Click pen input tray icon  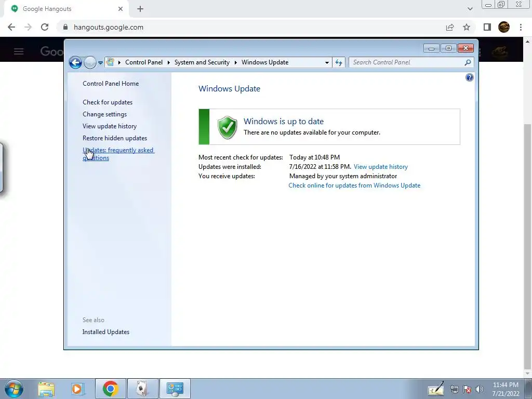(436, 389)
